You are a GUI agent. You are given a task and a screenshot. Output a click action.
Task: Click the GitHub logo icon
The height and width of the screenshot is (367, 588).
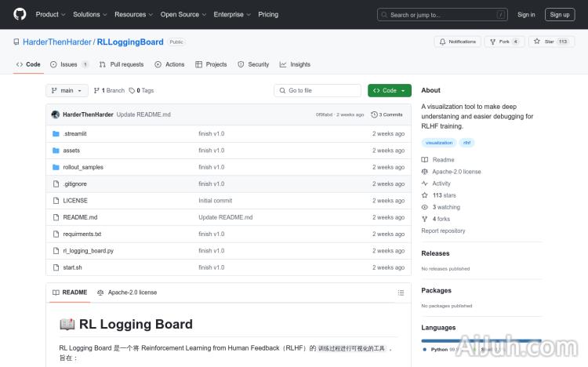20,14
